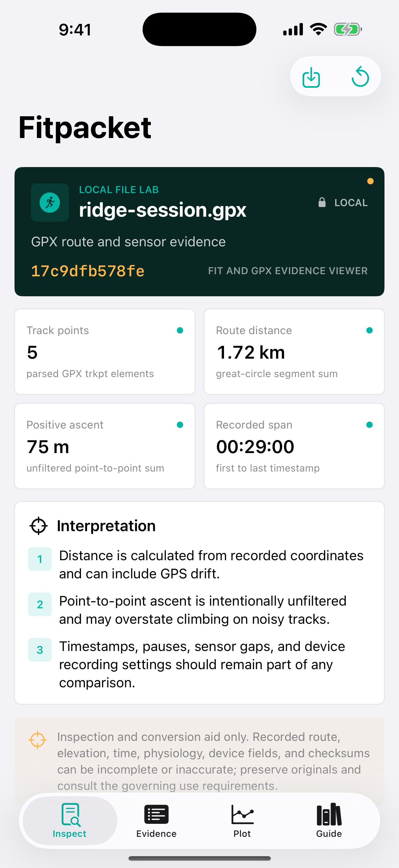Tap the number 3 badge in Interpretation
The height and width of the screenshot is (868, 399).
(40, 650)
